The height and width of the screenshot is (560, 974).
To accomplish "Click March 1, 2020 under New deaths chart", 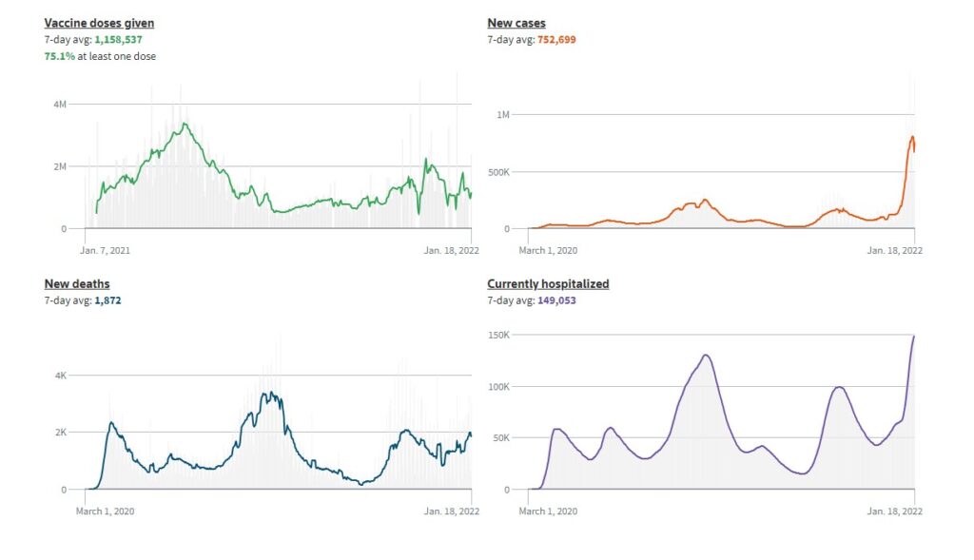I will click(x=106, y=512).
